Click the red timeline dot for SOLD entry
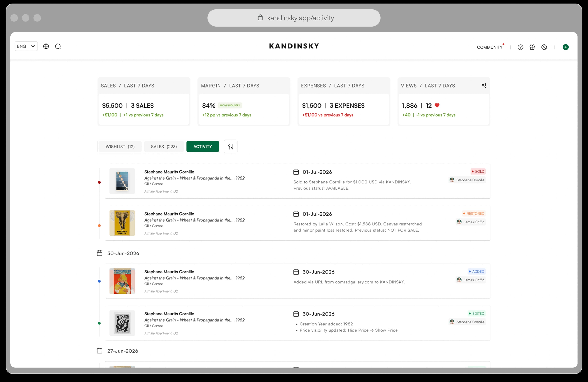The height and width of the screenshot is (382, 588). [x=99, y=182]
